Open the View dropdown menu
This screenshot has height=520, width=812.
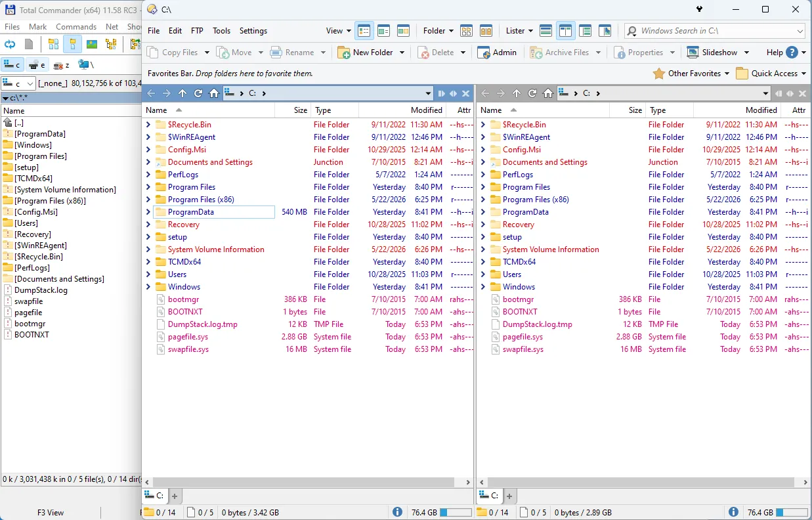click(339, 30)
